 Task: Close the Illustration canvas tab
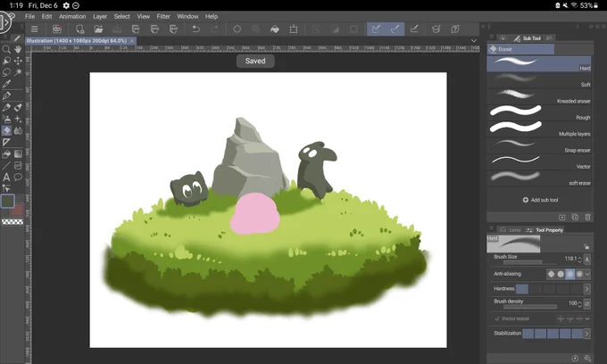click(x=131, y=41)
